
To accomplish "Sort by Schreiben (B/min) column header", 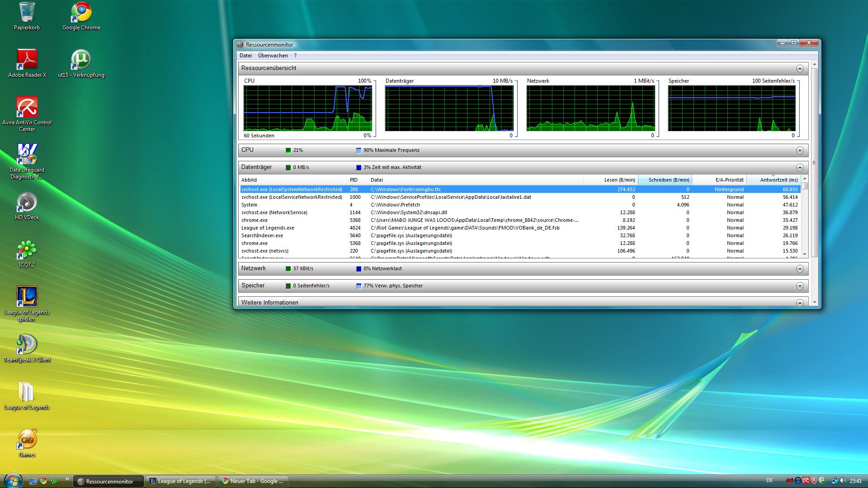I will [x=665, y=180].
